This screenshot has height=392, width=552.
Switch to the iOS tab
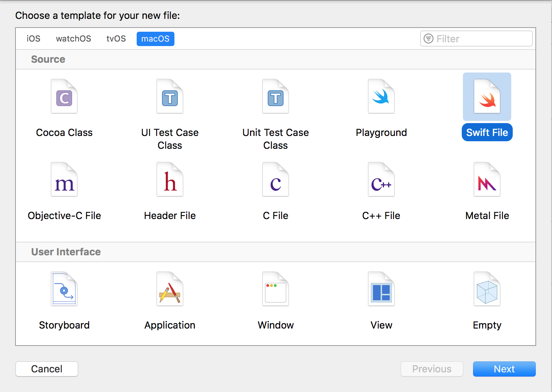click(33, 39)
